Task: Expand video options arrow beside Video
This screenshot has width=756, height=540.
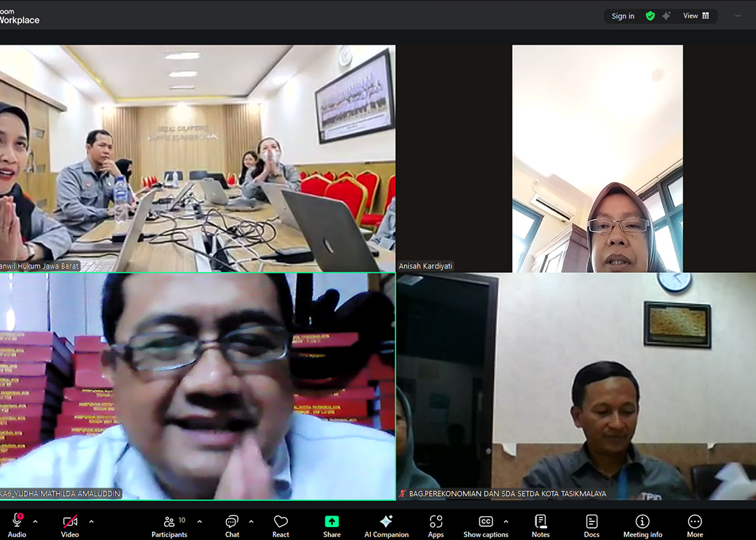Action: point(91,521)
